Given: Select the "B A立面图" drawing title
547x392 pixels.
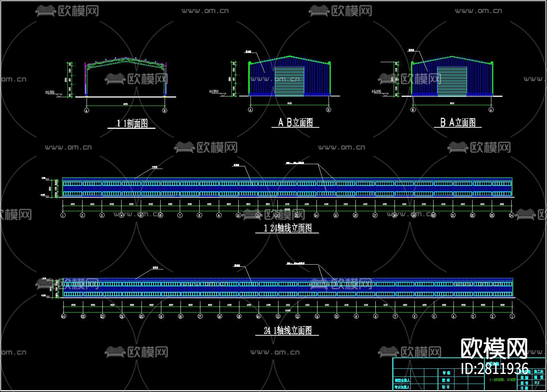Looking at the screenshot, I should [x=458, y=123].
